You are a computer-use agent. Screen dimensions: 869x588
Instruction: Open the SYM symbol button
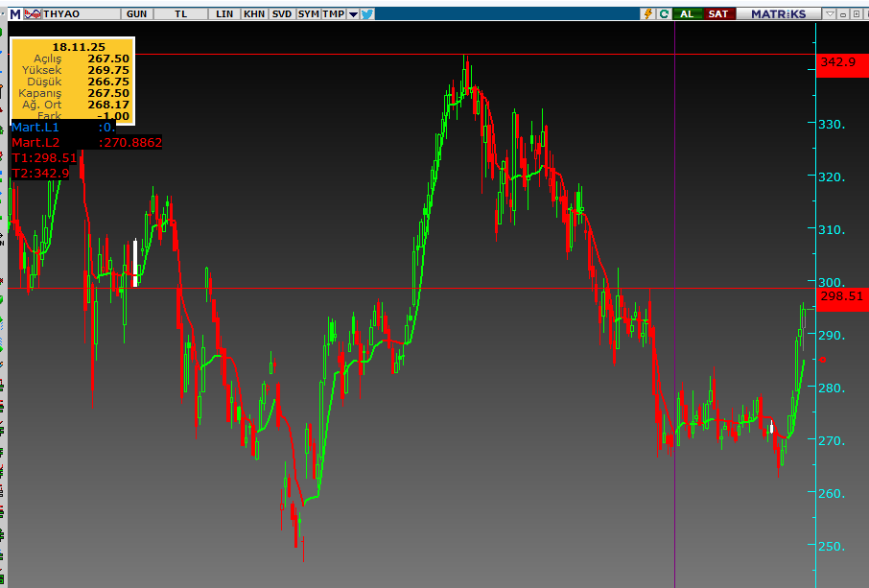[308, 13]
